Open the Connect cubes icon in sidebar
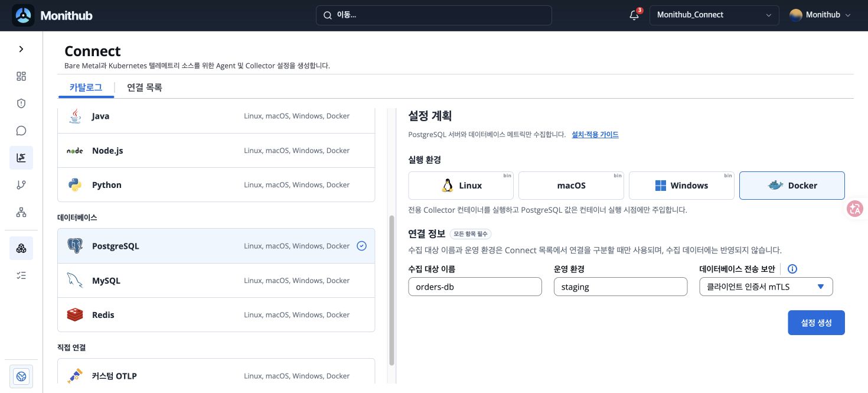This screenshot has width=868, height=393. [x=21, y=248]
